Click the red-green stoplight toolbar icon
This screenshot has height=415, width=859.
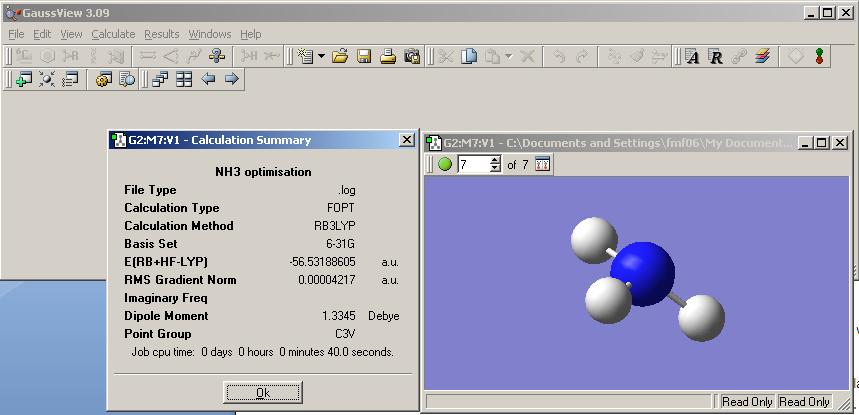pos(820,57)
